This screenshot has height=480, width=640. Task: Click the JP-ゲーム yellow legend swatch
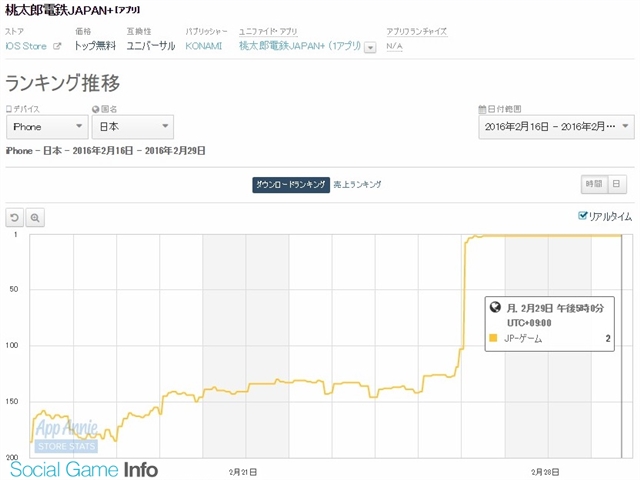[x=493, y=338]
